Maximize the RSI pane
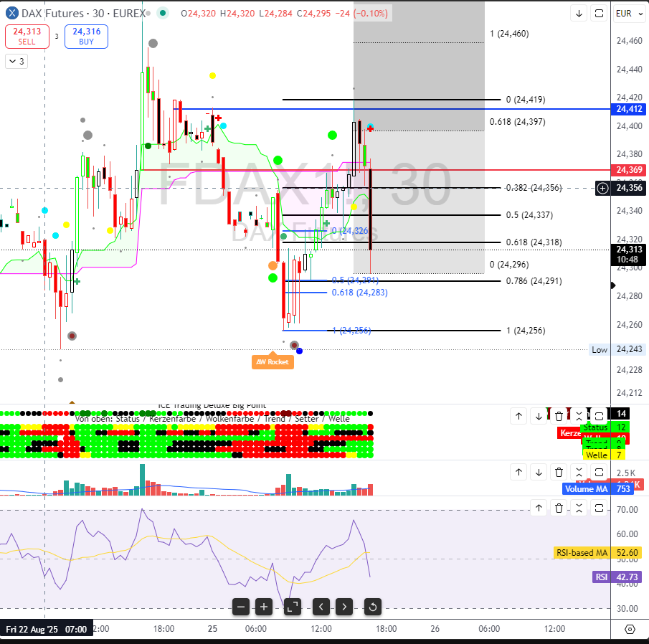This screenshot has height=644, width=649. click(x=598, y=508)
